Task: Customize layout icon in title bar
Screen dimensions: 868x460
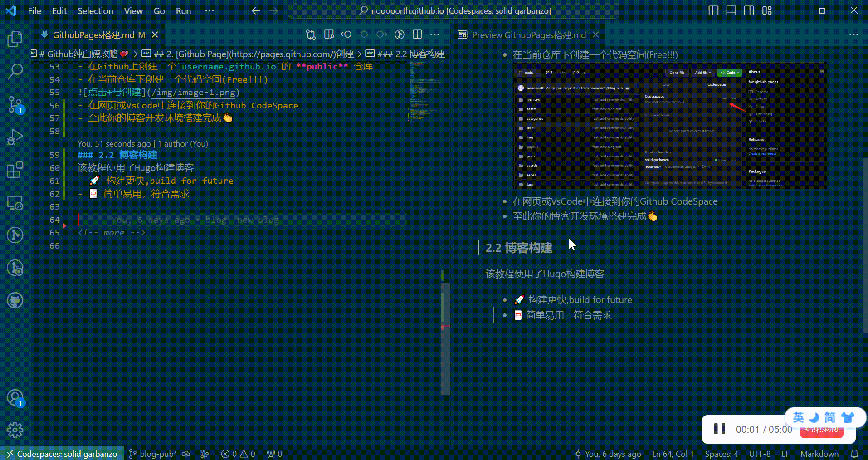Action: click(x=767, y=10)
